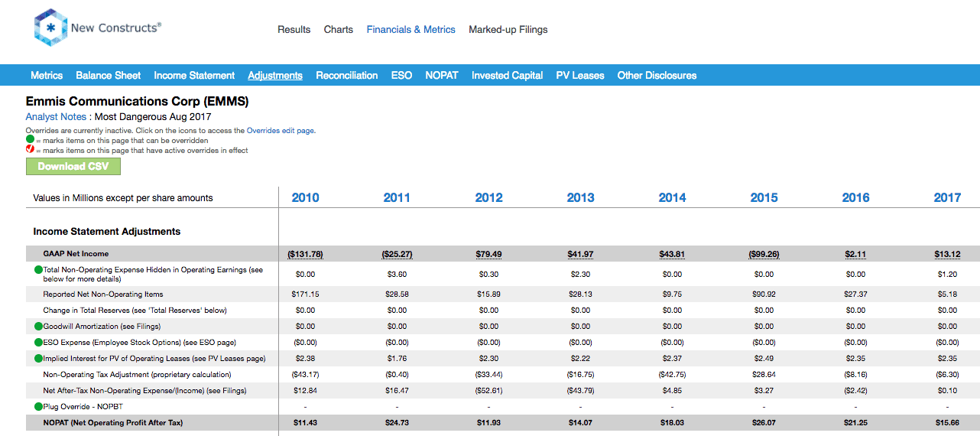Go to Financials & Metrics
Screen dimensions: 980x436
(x=410, y=30)
